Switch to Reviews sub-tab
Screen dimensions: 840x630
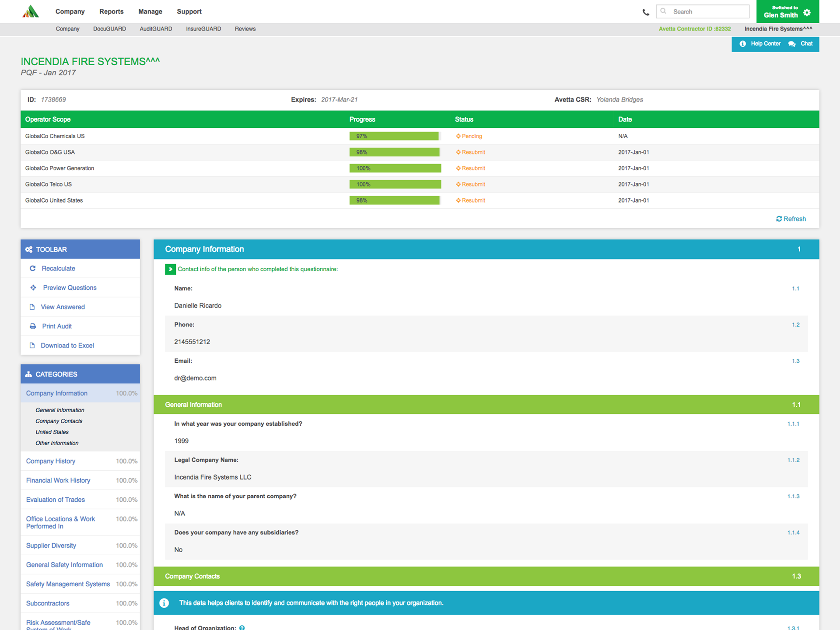click(245, 29)
